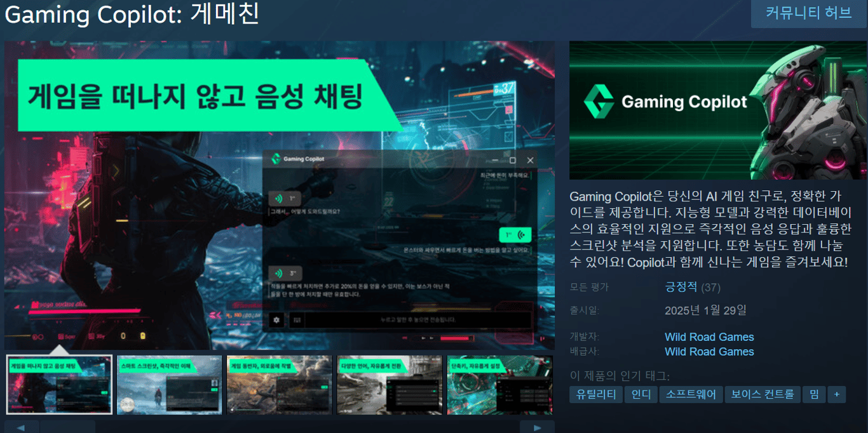Image resolution: width=868 pixels, height=433 pixels.
Task: Open the 보이스 컨트롤 tag
Action: 763,394
